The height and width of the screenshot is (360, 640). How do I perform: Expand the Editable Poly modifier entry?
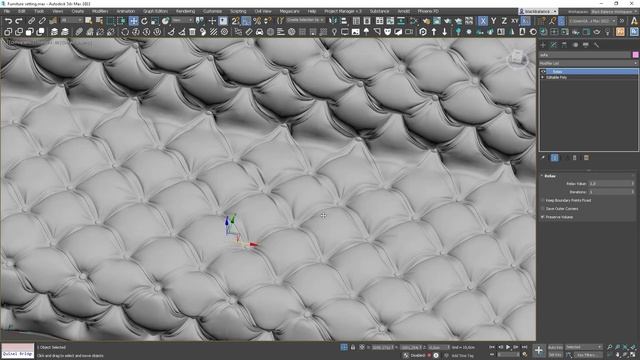(x=543, y=77)
